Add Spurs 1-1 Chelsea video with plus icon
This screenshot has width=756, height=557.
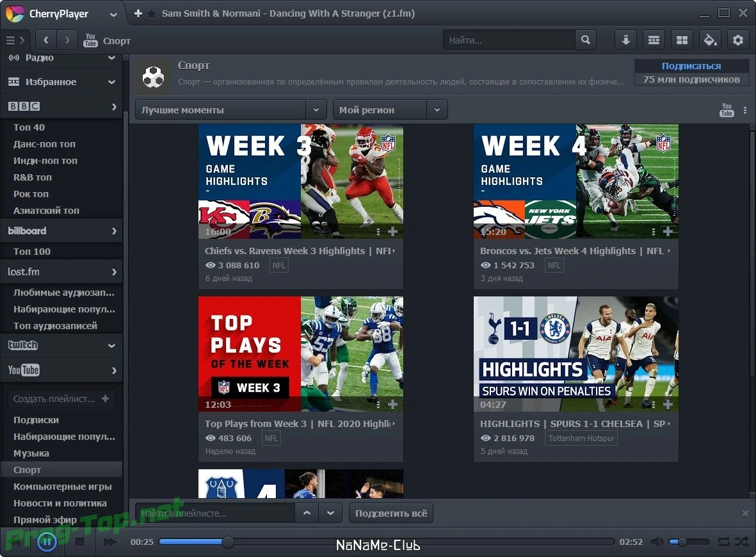668,405
